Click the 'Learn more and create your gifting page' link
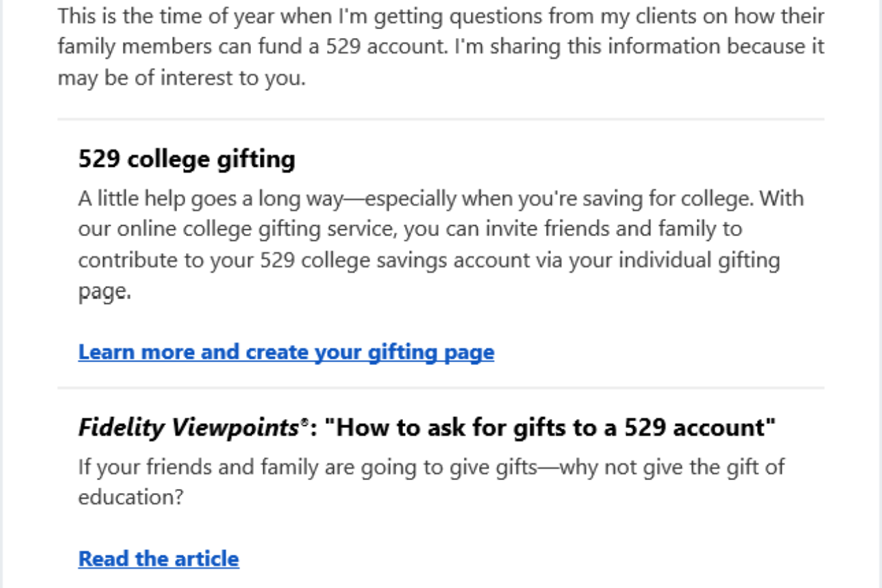Image resolution: width=882 pixels, height=588 pixels. [286, 352]
